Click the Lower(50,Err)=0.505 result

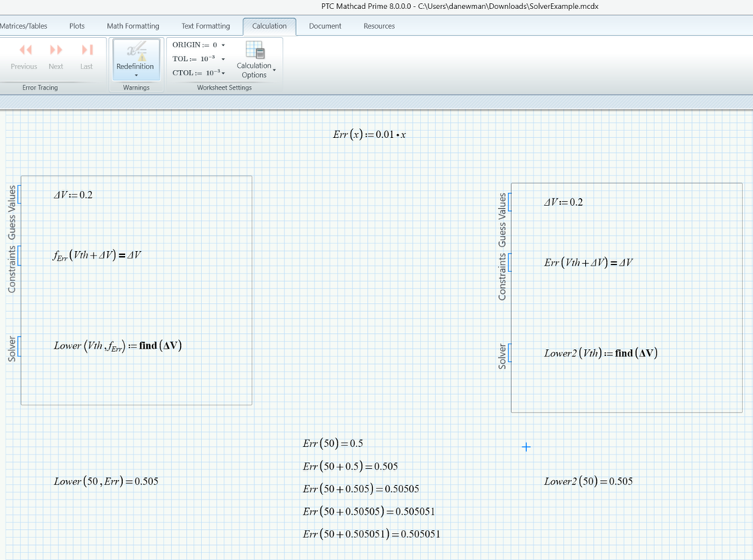[106, 482]
